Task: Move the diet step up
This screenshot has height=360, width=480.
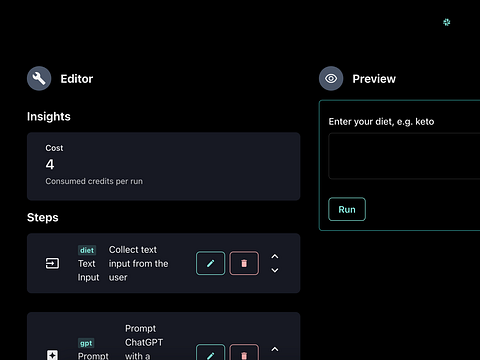Action: pyautogui.click(x=275, y=256)
